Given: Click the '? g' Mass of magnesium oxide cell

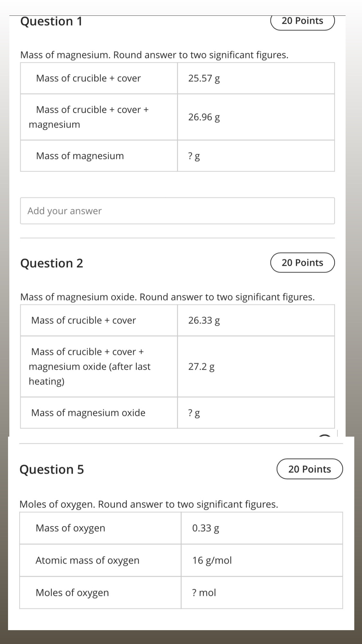Looking at the screenshot, I should [x=256, y=413].
